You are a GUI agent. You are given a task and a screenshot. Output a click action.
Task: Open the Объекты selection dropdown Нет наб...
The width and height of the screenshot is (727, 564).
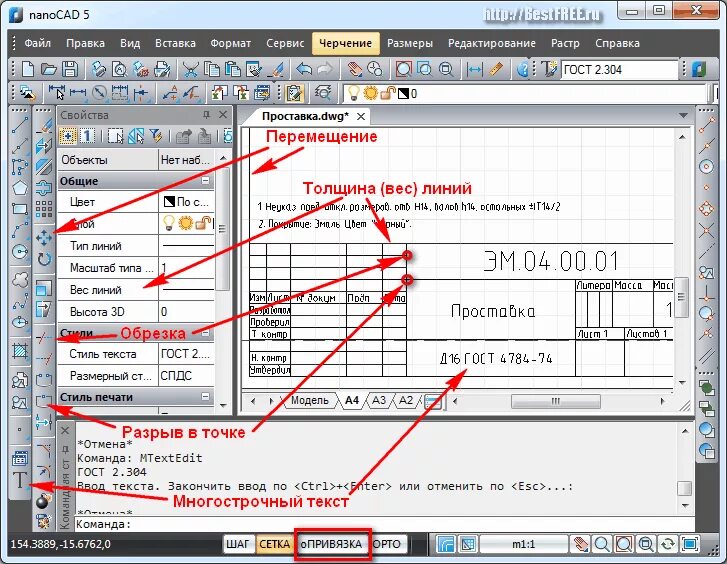186,160
